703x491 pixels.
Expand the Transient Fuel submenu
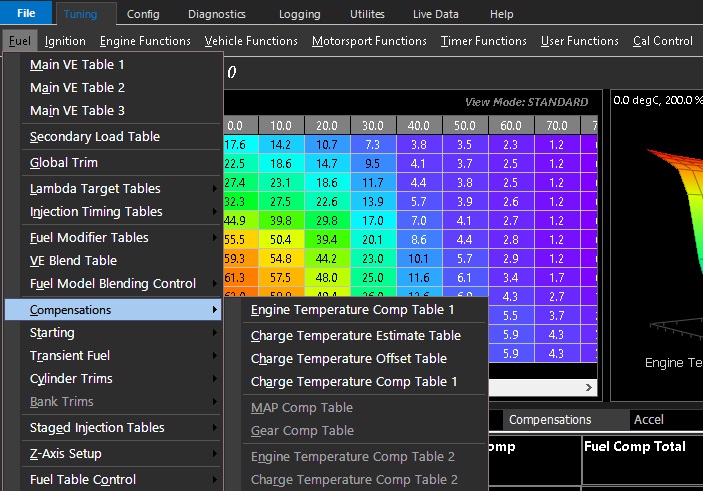click(71, 355)
